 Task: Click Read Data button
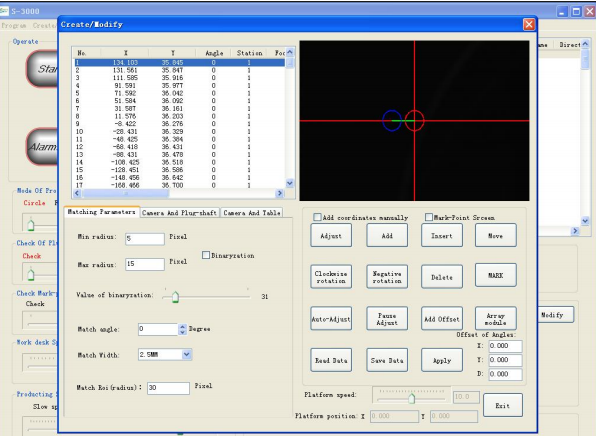pos(331,360)
